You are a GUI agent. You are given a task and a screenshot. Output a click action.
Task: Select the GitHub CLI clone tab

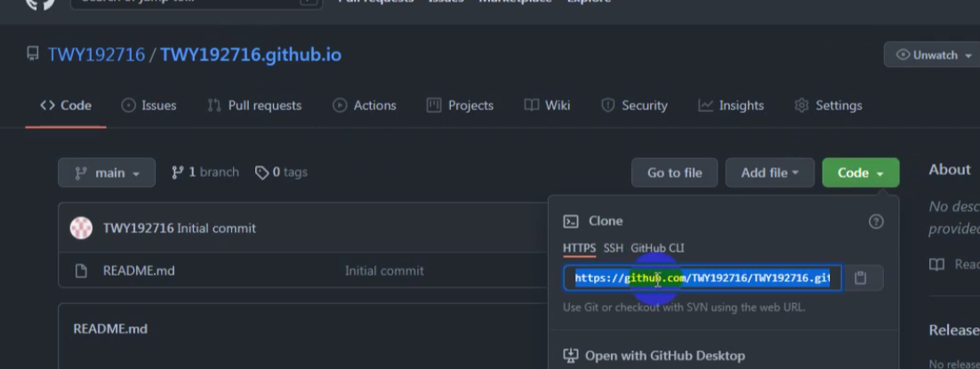657,248
